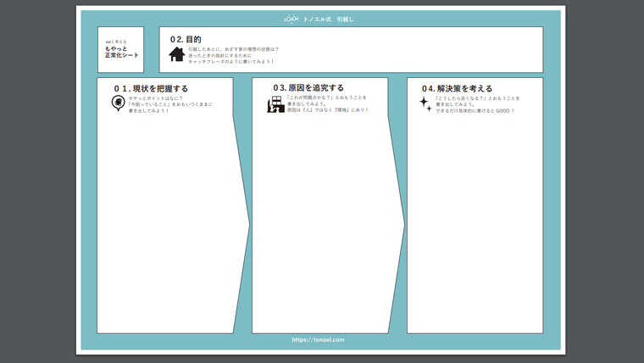Image resolution: width=644 pixels, height=363 pixels.
Task: Select the 02. 目的 heading
Action: point(186,39)
